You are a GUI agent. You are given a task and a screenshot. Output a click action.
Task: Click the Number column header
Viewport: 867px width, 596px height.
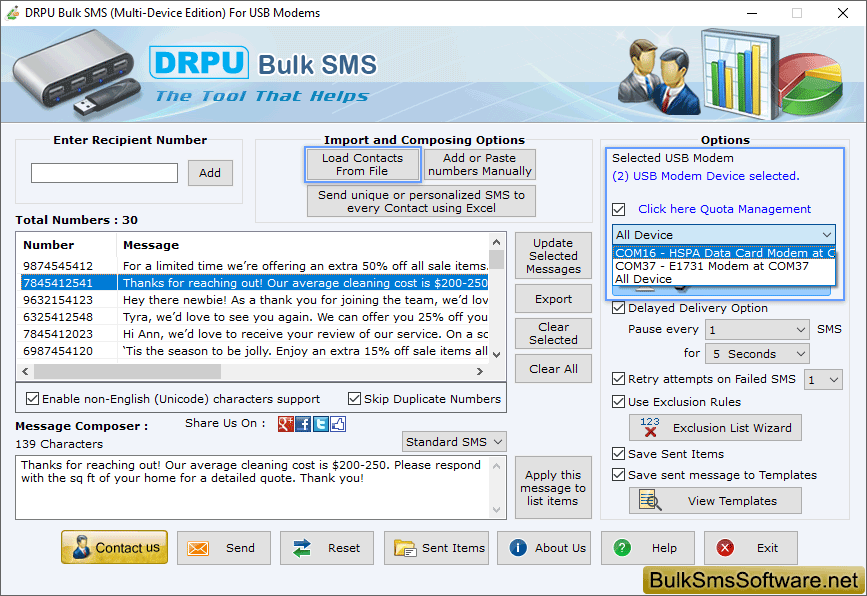(x=67, y=245)
